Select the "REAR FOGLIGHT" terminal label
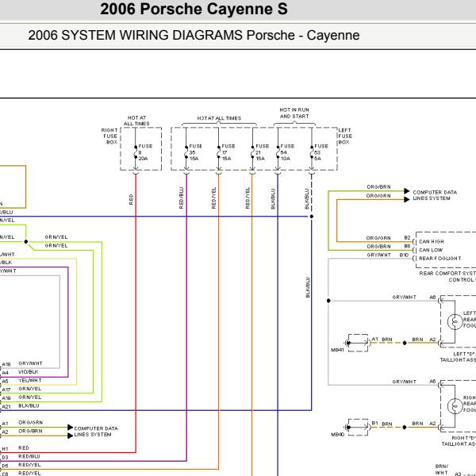This screenshot has width=476, height=476. point(440,259)
